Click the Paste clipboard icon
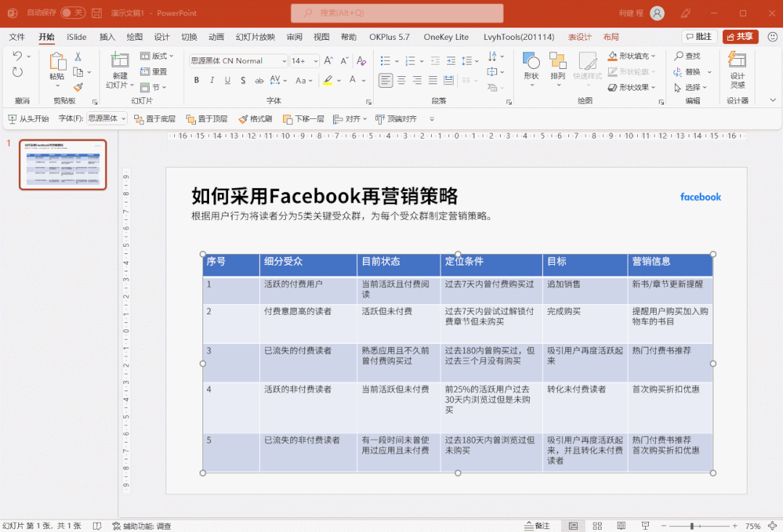783x532 pixels. click(x=57, y=62)
